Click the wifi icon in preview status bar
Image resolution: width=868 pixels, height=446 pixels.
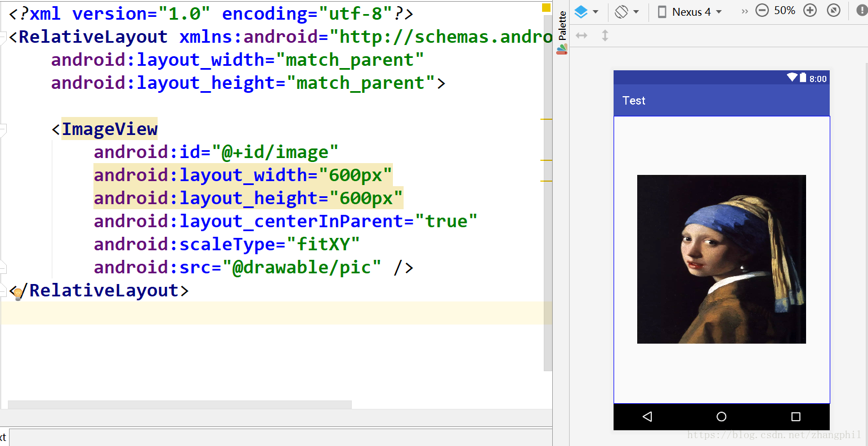[x=793, y=78]
